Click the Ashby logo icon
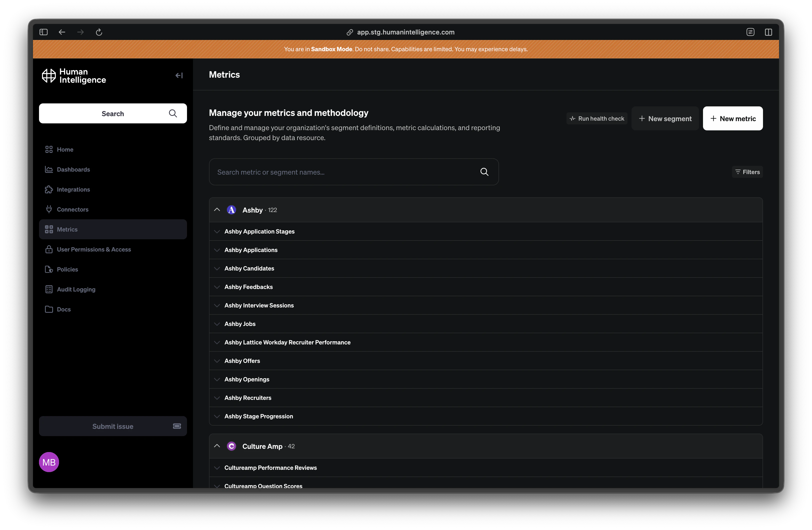812x530 pixels. pos(231,210)
